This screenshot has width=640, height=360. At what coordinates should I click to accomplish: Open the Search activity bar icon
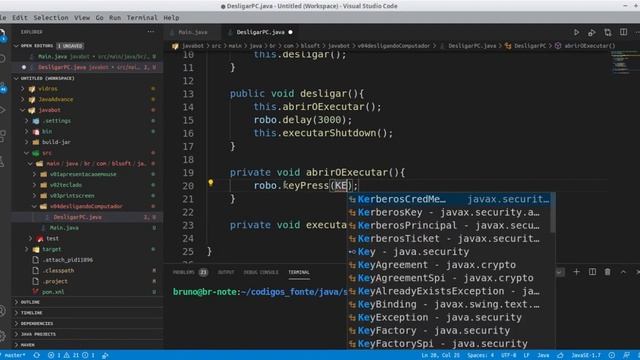tap(2, 58)
